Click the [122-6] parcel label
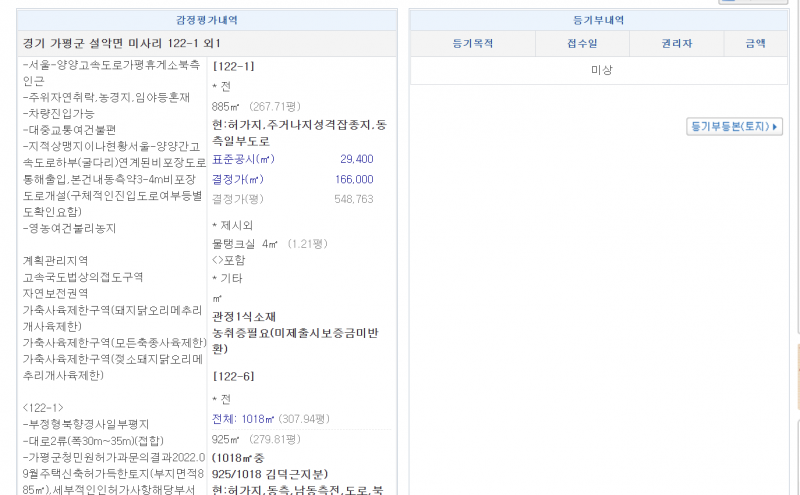The image size is (800, 495). tap(233, 376)
